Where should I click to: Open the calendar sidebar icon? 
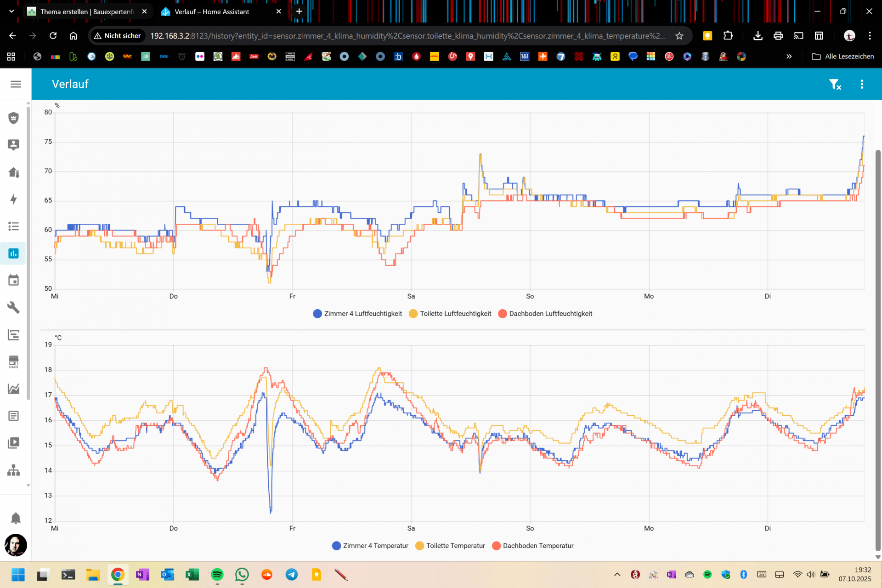tap(14, 280)
